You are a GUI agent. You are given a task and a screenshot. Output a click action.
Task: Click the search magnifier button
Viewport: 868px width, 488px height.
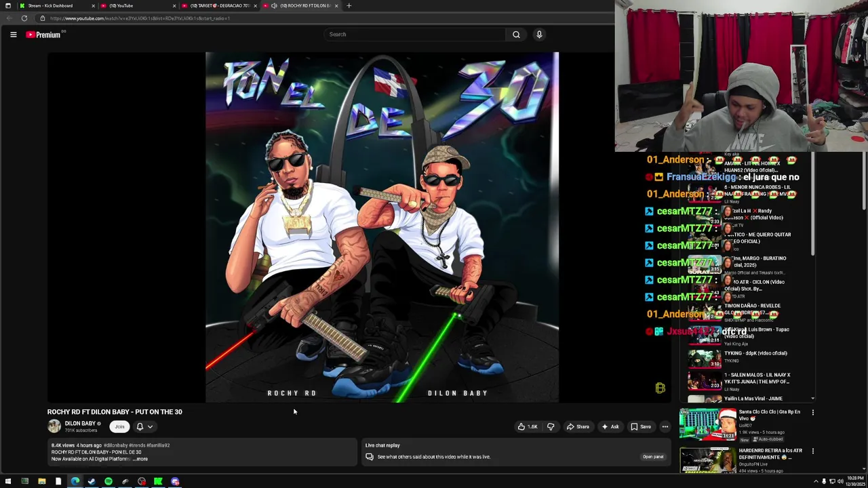pos(516,35)
